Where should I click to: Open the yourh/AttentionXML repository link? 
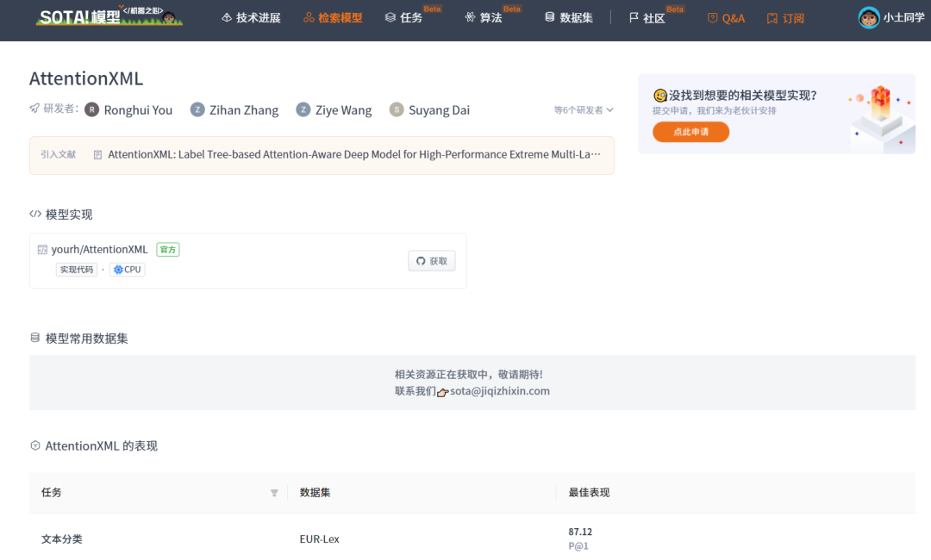[x=99, y=248]
